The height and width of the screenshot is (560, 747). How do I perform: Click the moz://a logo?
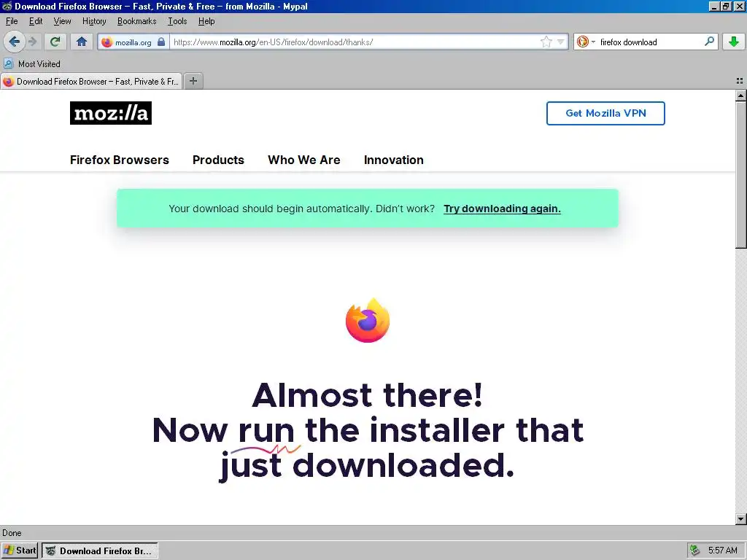[x=111, y=113]
